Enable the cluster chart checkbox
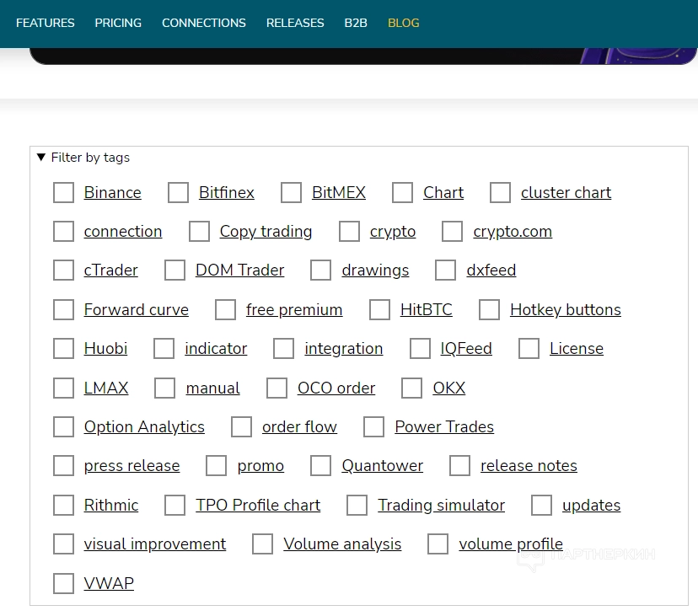The height and width of the screenshot is (616, 698). point(501,193)
